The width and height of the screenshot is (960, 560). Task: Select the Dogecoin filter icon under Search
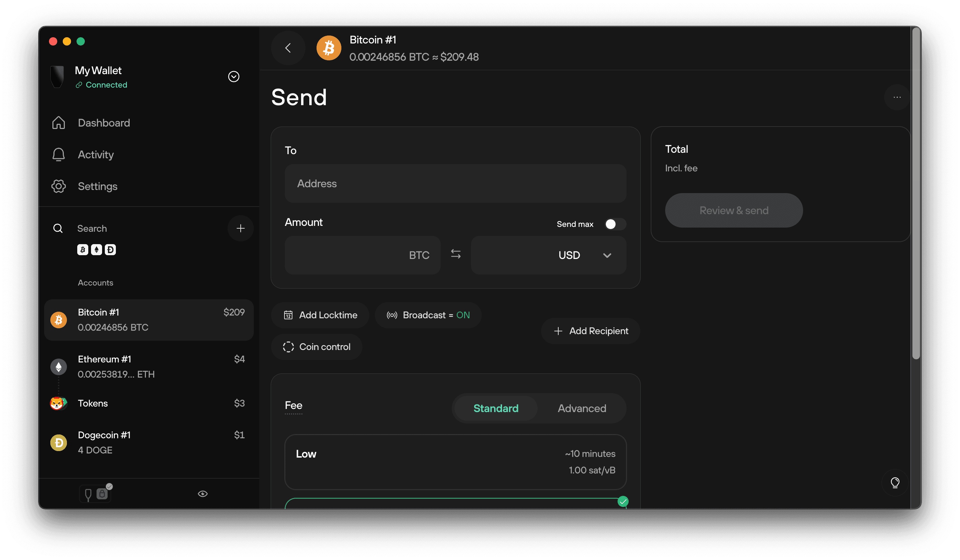[x=110, y=250]
